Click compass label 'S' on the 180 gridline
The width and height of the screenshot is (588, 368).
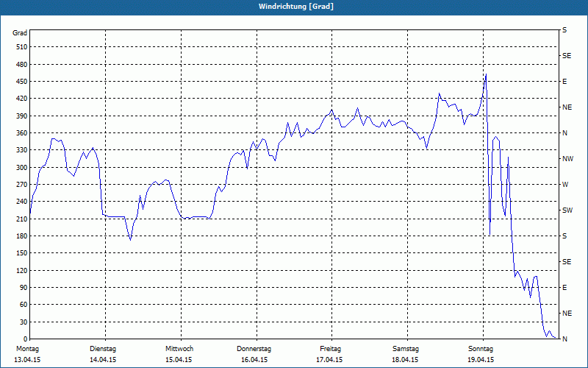pyautogui.click(x=564, y=236)
